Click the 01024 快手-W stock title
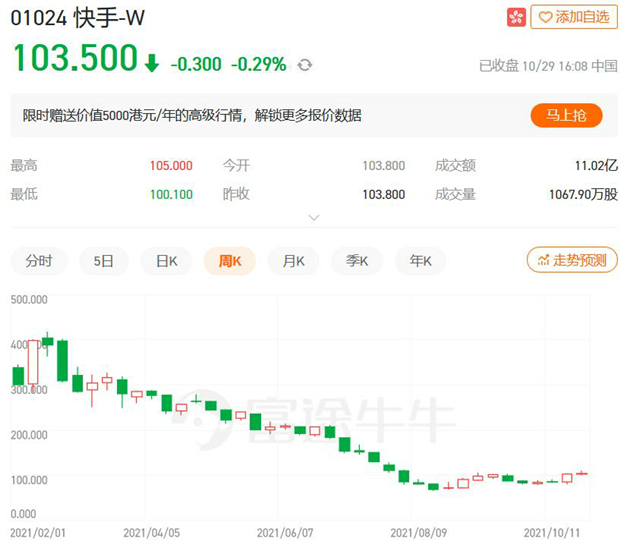Image resolution: width=620 pixels, height=547 pixels. point(78,18)
